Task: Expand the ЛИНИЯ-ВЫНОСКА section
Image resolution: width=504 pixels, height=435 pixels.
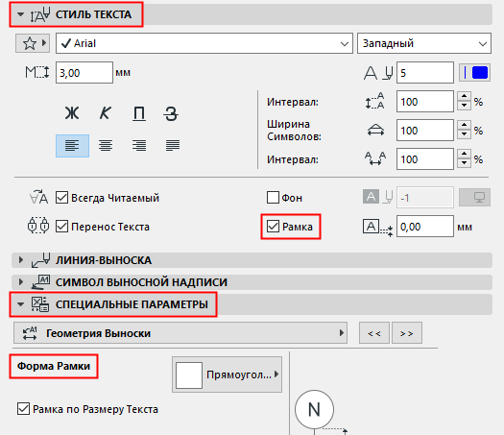Action: click(21, 260)
